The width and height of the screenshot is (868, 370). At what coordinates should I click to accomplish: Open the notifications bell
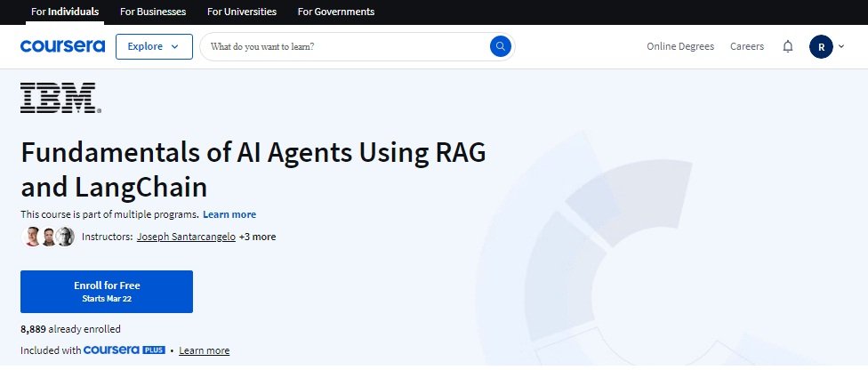(787, 46)
